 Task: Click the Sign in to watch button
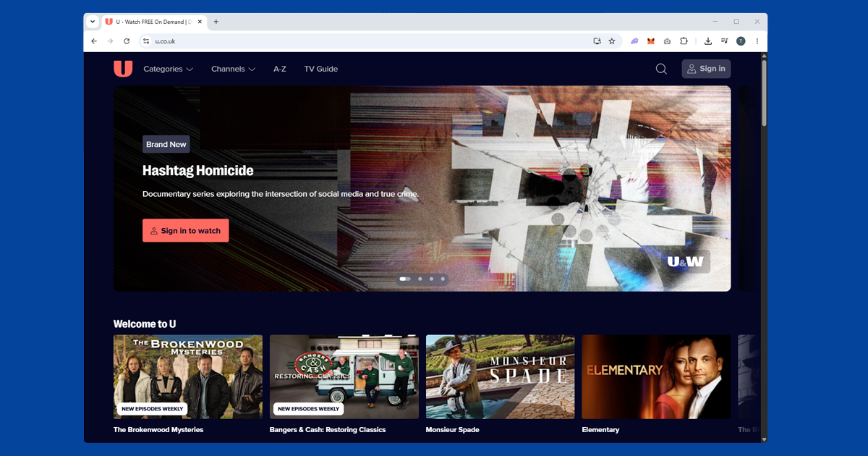185,231
